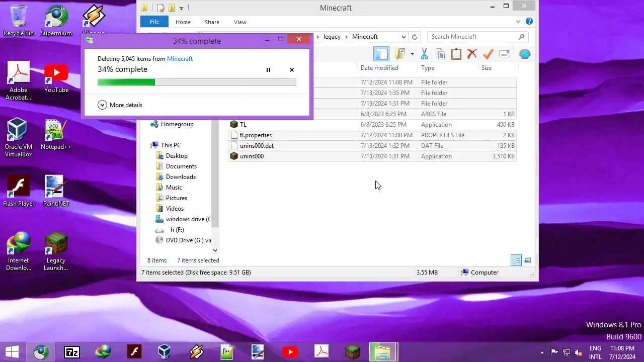Open the folder options dropdown arrow
This screenshot has height=362, width=644.
[x=412, y=54]
